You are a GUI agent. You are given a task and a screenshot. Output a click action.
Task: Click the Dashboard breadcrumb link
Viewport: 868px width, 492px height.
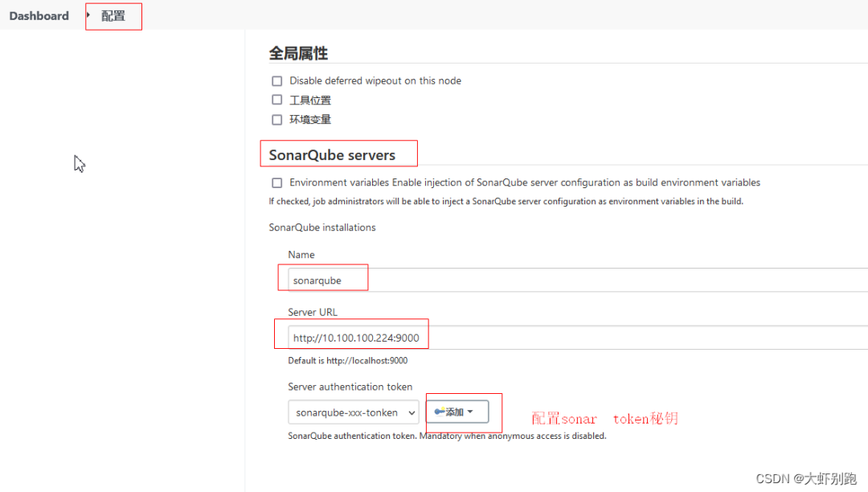(x=39, y=16)
